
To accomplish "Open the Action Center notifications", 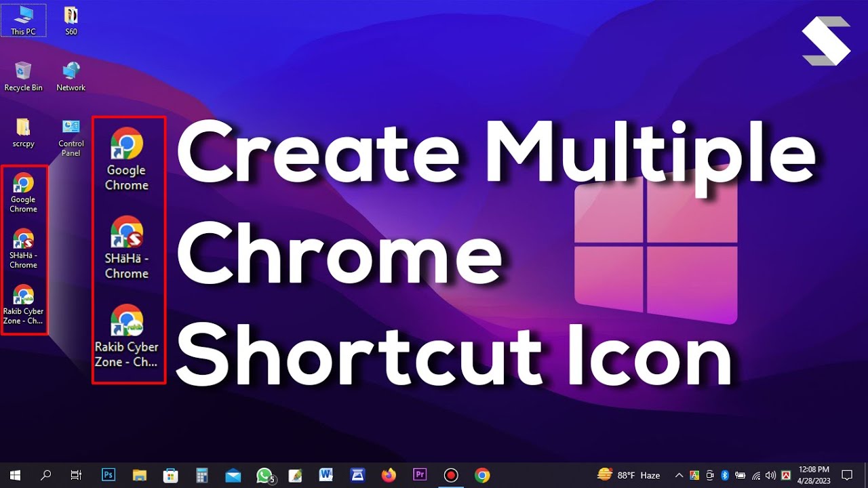I will tap(846, 475).
